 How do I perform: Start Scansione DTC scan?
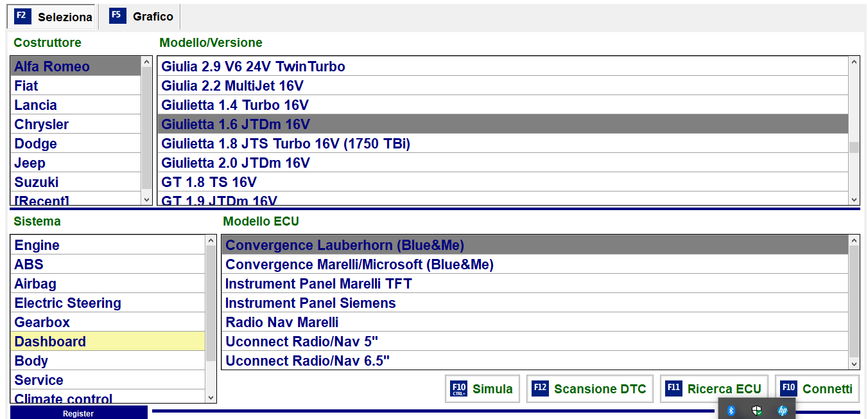click(x=589, y=389)
